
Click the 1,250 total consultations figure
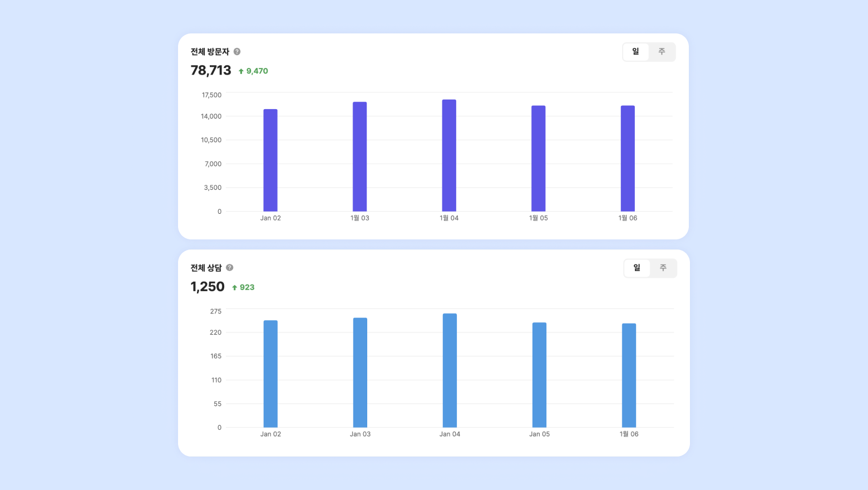pyautogui.click(x=208, y=287)
